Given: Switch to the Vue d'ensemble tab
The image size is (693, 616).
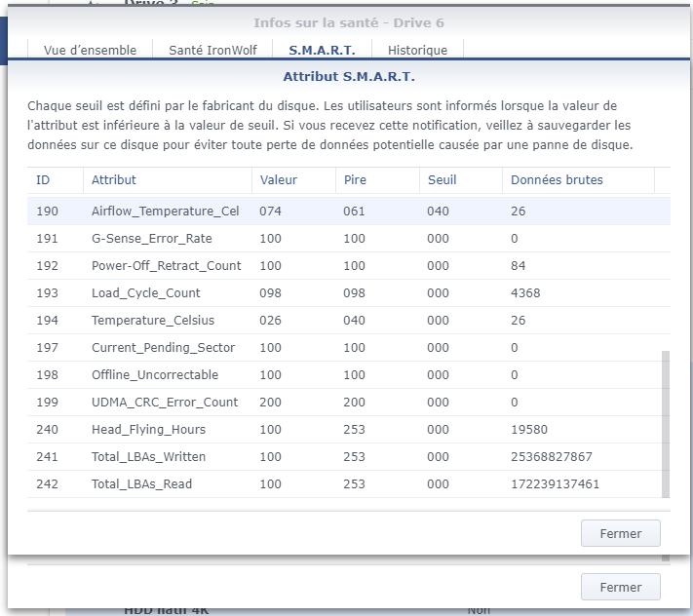Looking at the screenshot, I should pos(90,50).
